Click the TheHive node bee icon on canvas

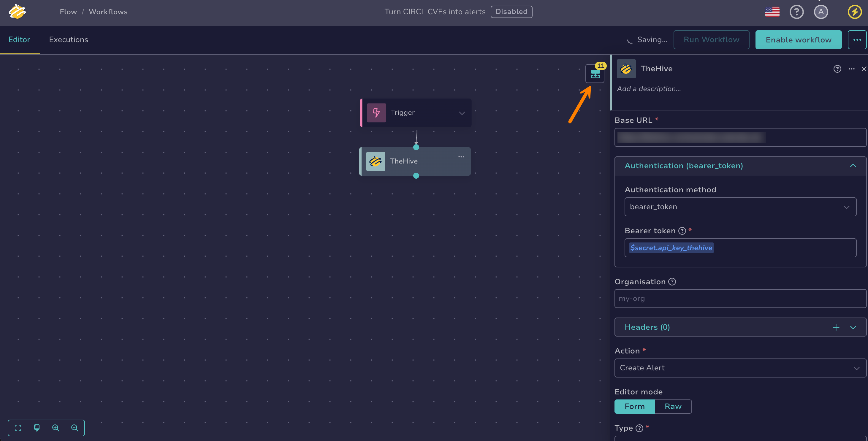[x=375, y=161]
